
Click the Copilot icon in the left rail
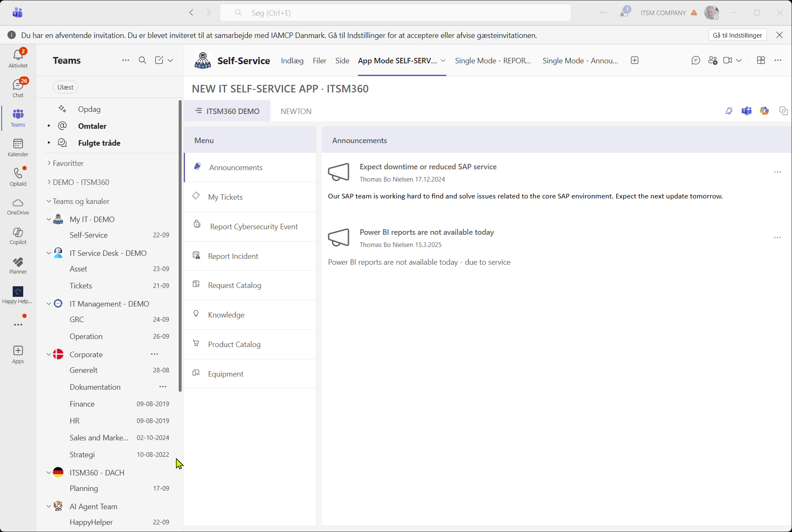point(17,236)
